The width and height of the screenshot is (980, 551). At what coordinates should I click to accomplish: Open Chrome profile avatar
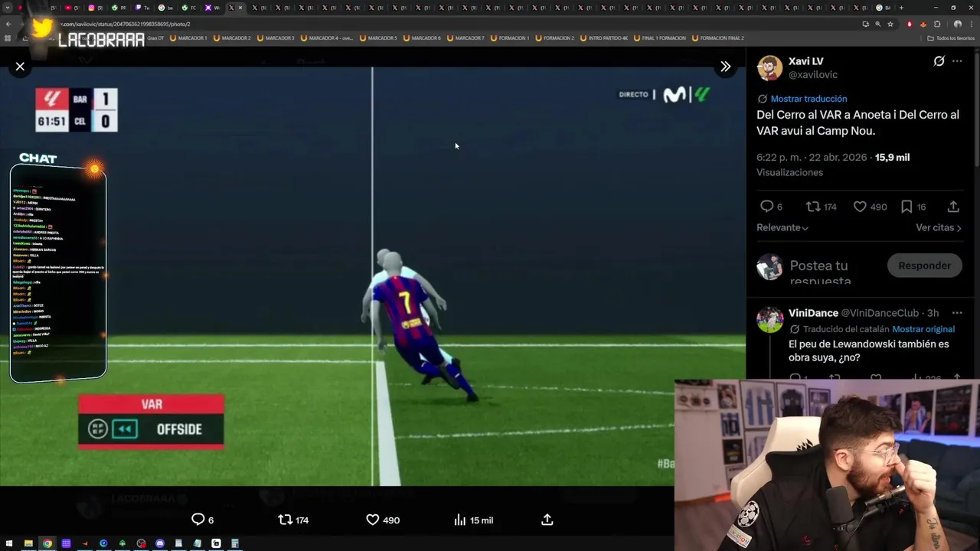point(957,24)
